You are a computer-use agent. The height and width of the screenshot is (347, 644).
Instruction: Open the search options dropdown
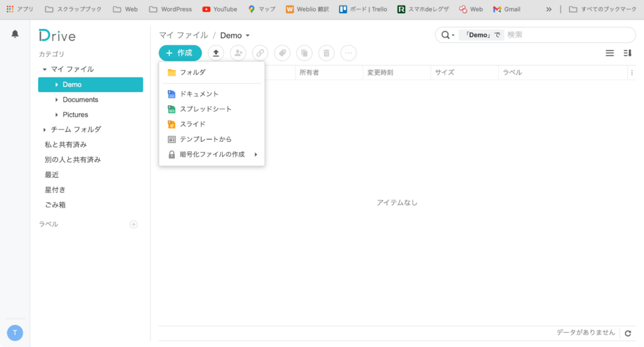tap(448, 35)
